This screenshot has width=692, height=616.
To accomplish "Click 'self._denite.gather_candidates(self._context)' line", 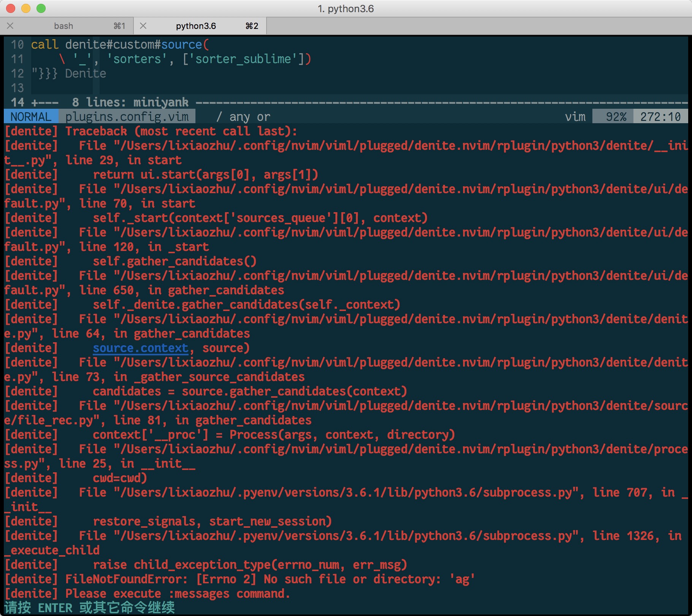I will [247, 305].
